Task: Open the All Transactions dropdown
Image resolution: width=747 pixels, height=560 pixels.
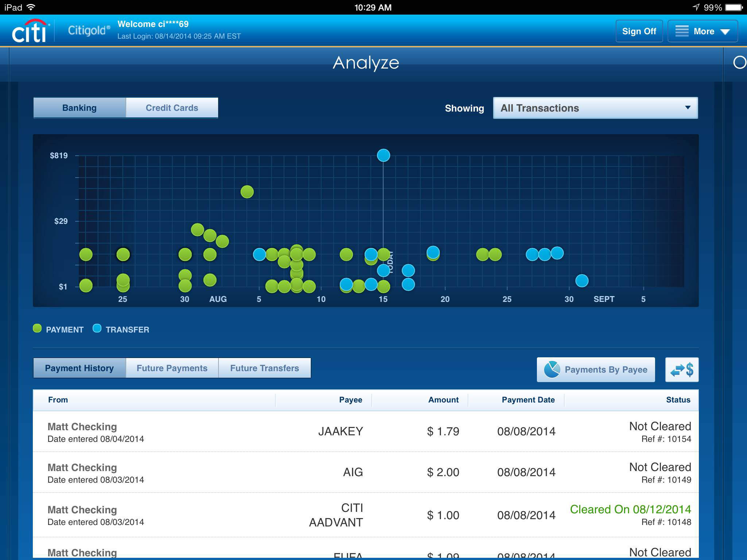Action: tap(595, 108)
